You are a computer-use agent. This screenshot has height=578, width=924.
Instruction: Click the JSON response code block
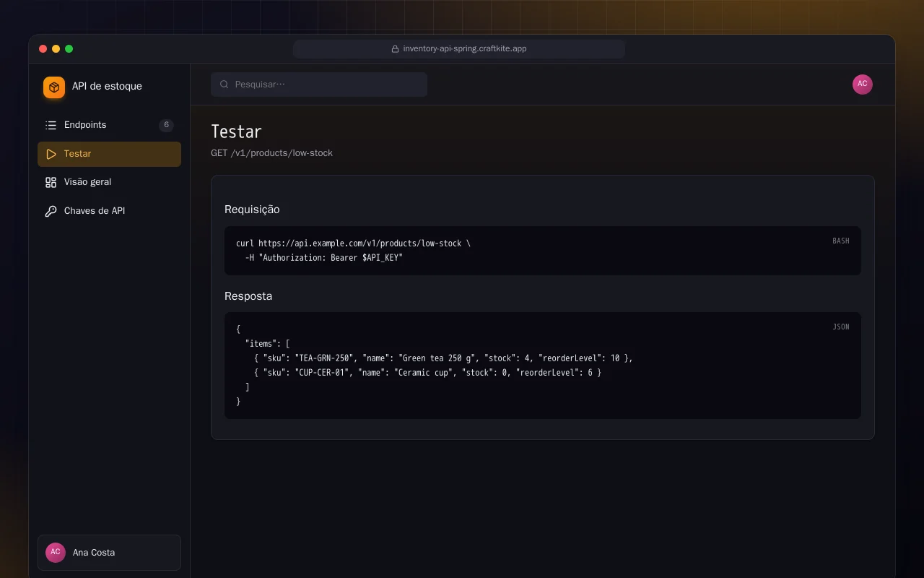pos(542,366)
